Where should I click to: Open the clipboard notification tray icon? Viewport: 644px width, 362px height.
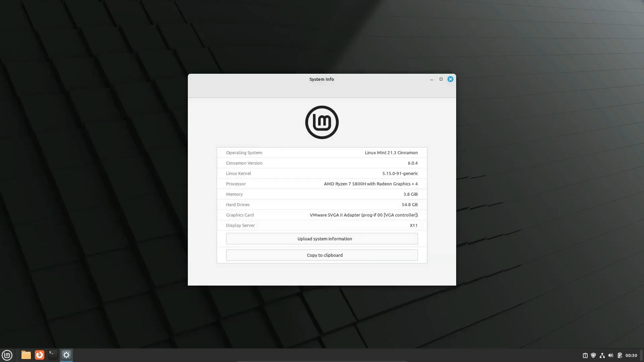coord(585,355)
